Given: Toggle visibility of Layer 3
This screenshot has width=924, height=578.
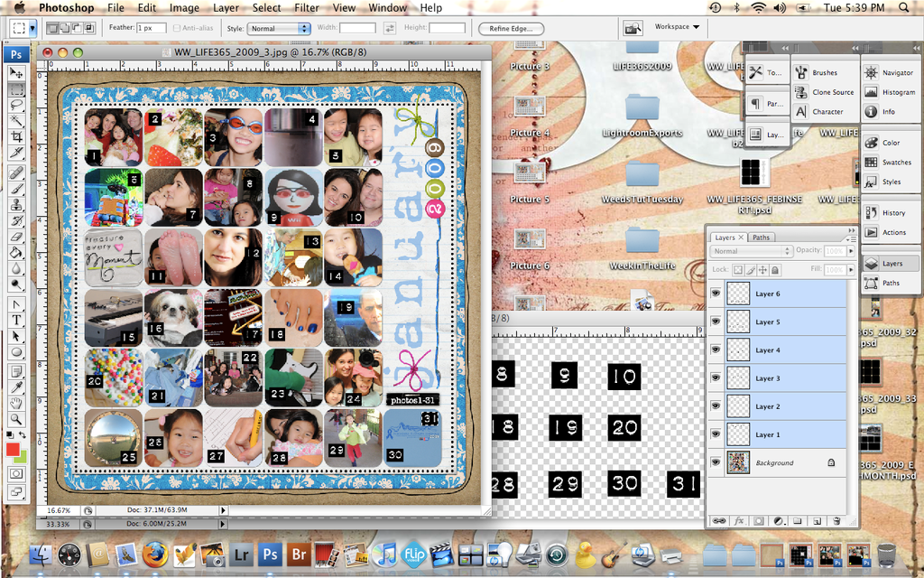Looking at the screenshot, I should click(x=716, y=378).
